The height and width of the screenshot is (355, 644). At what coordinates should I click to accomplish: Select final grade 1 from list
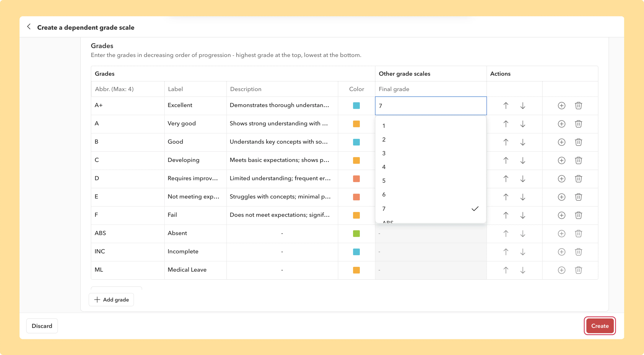point(431,126)
